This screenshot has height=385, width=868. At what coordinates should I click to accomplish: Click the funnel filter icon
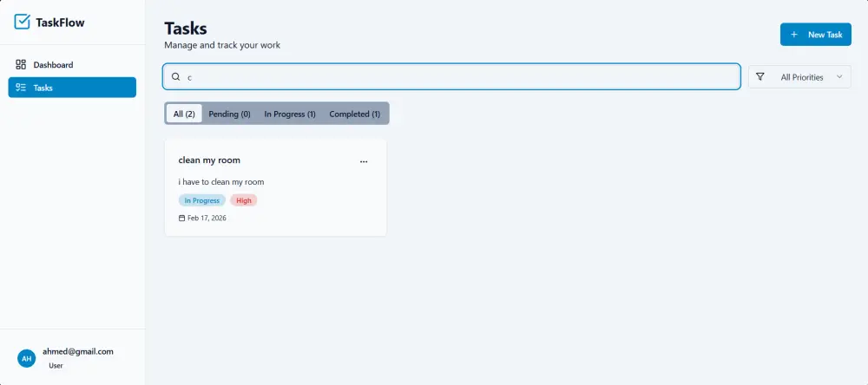click(x=760, y=77)
